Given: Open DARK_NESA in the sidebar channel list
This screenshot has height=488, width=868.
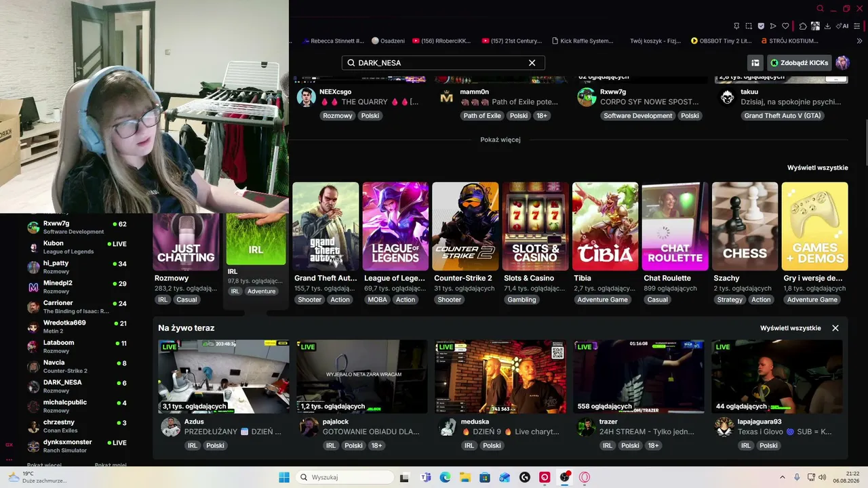Looking at the screenshot, I should [x=77, y=386].
